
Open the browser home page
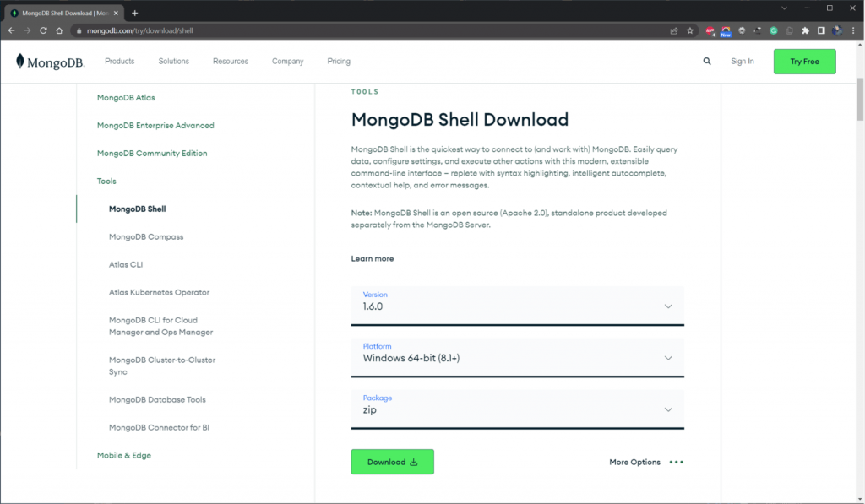[59, 31]
